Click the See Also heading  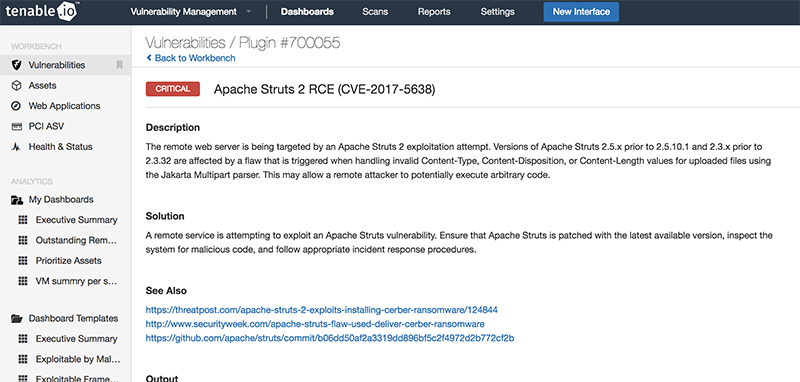point(166,291)
